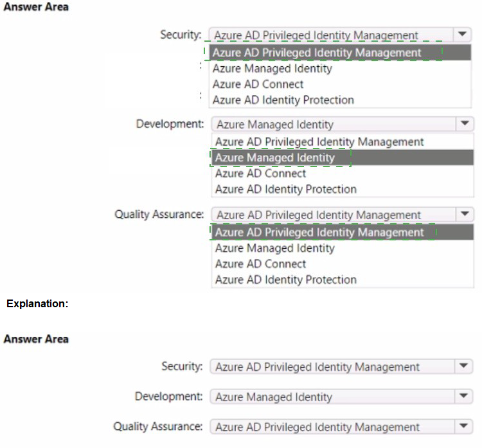Select Azure AD Identity Protection in Development list
This screenshot has height=448, width=482.
tap(285, 190)
